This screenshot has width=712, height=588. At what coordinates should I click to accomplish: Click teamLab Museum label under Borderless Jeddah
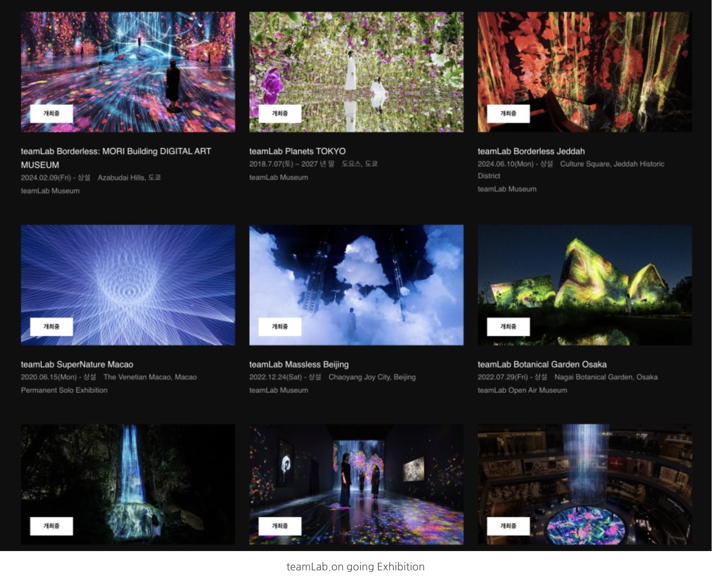pos(507,189)
